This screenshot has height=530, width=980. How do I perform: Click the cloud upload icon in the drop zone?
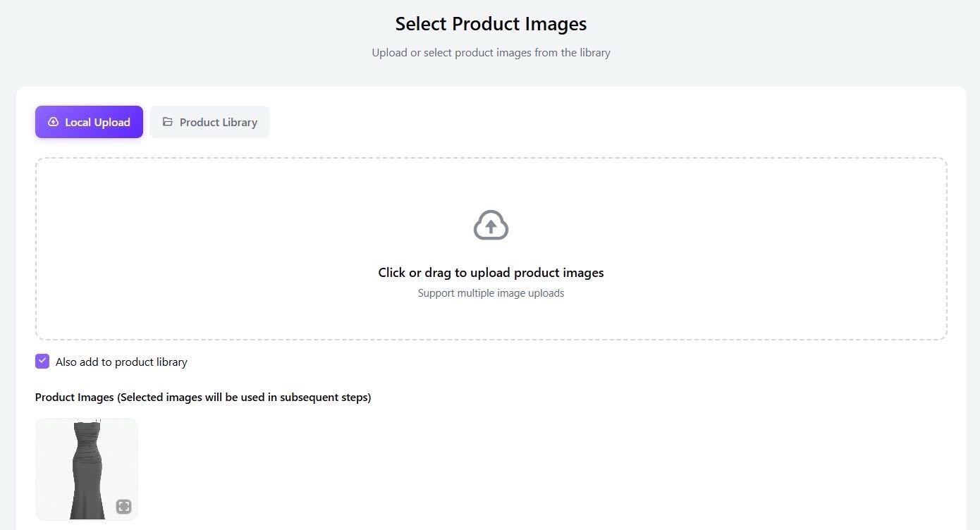tap(491, 226)
